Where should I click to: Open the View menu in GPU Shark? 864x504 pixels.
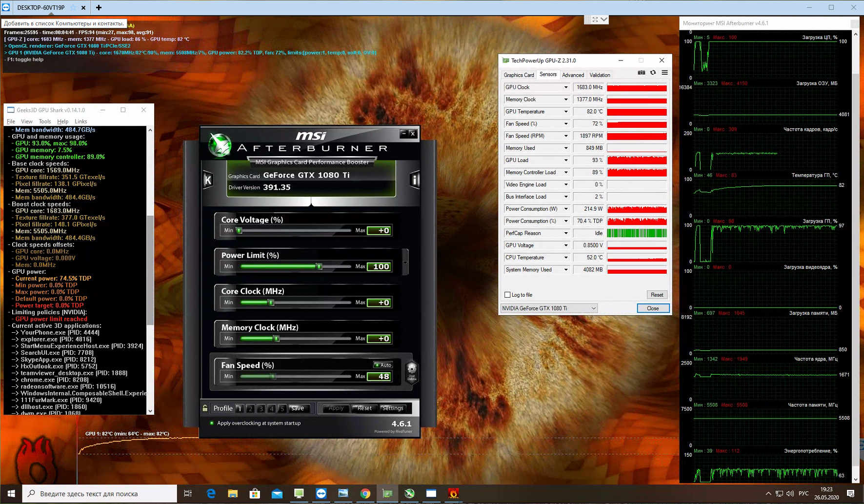[27, 121]
